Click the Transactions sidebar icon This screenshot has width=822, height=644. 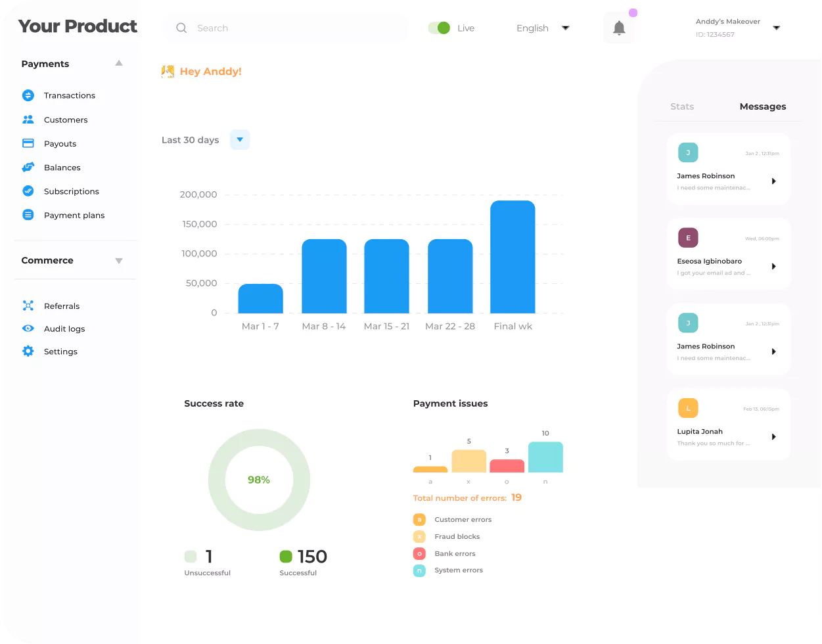coord(28,95)
